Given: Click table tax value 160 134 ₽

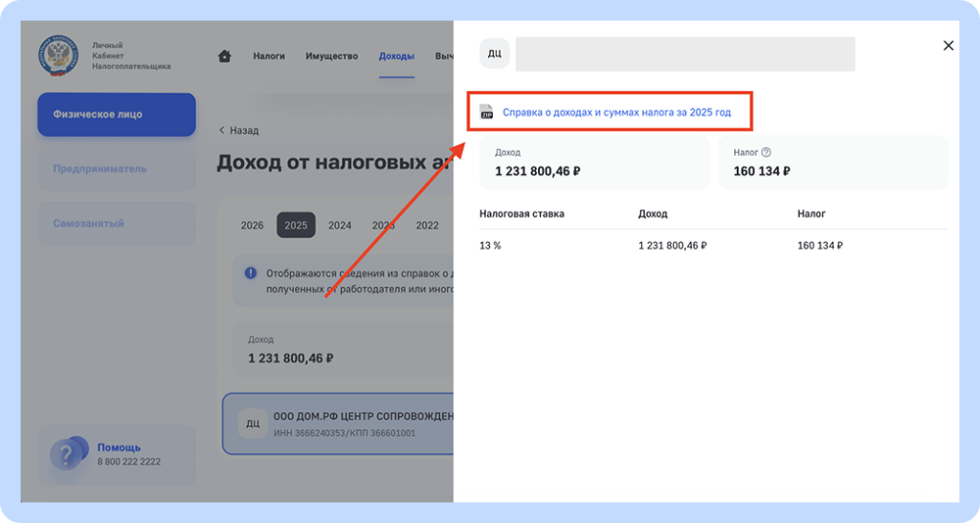Looking at the screenshot, I should coord(820,246).
